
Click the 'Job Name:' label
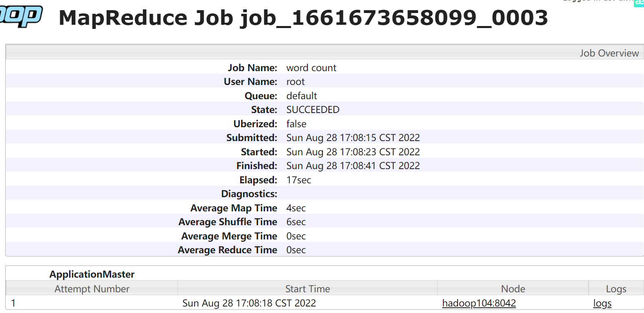click(x=252, y=68)
